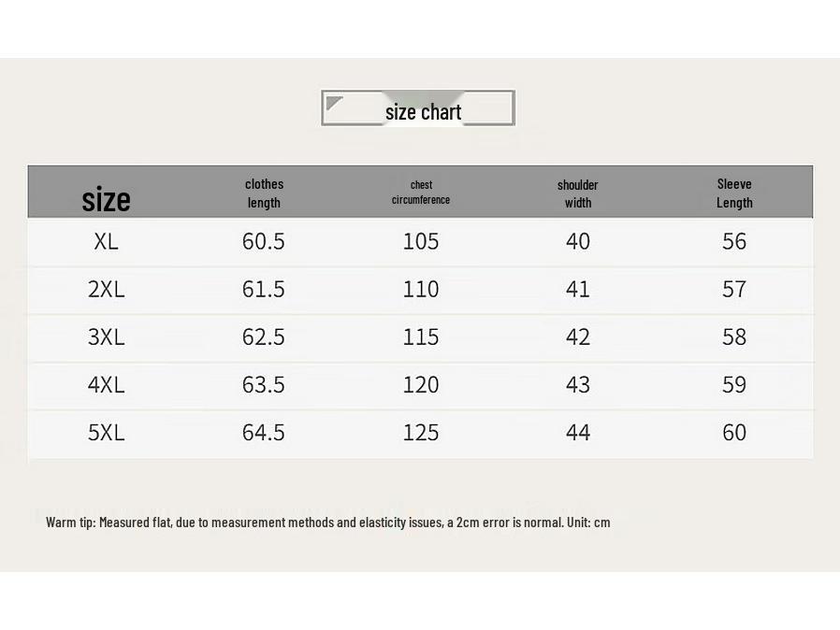Click the "Warm tip" measurement note text
The image size is (840, 630).
327,523
